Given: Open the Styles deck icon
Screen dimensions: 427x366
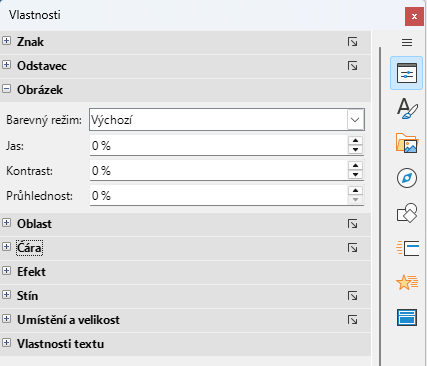Looking at the screenshot, I should pos(407,109).
